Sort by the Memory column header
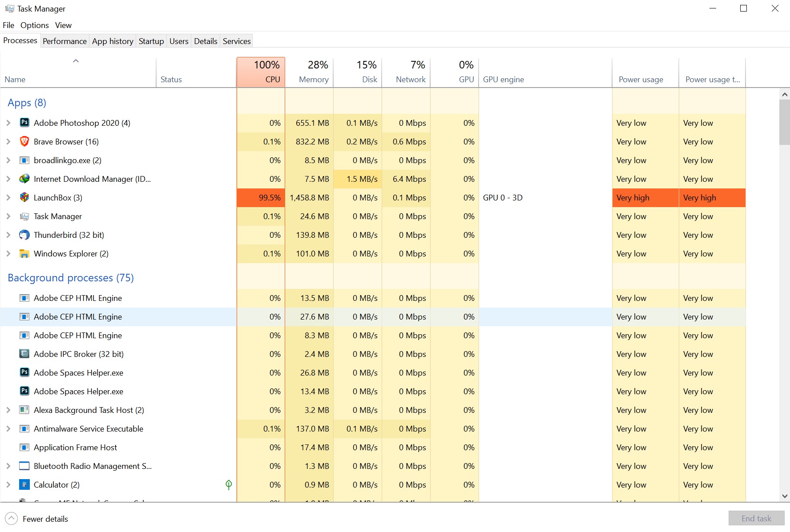Viewport: 790px width, 532px height. click(x=309, y=72)
